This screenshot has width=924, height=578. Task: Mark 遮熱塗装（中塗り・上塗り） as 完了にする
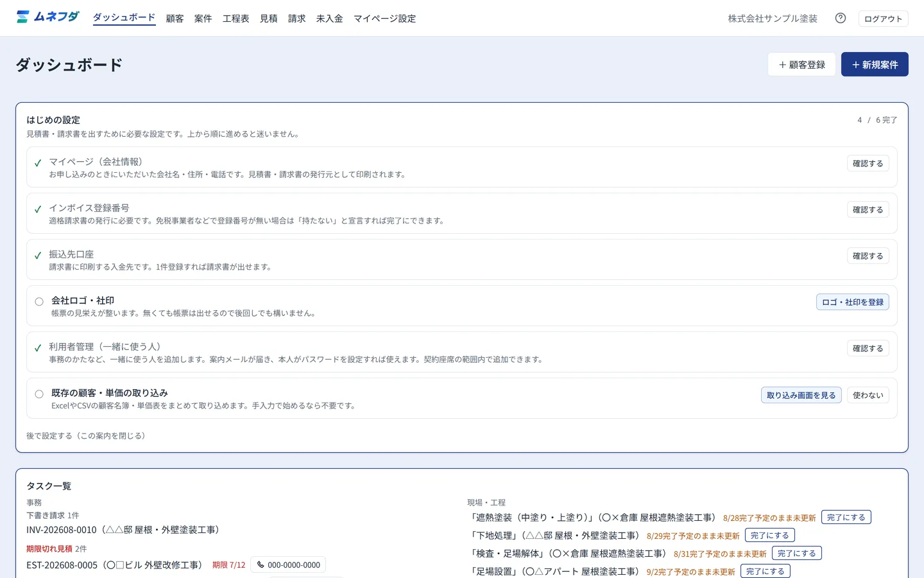tap(846, 518)
